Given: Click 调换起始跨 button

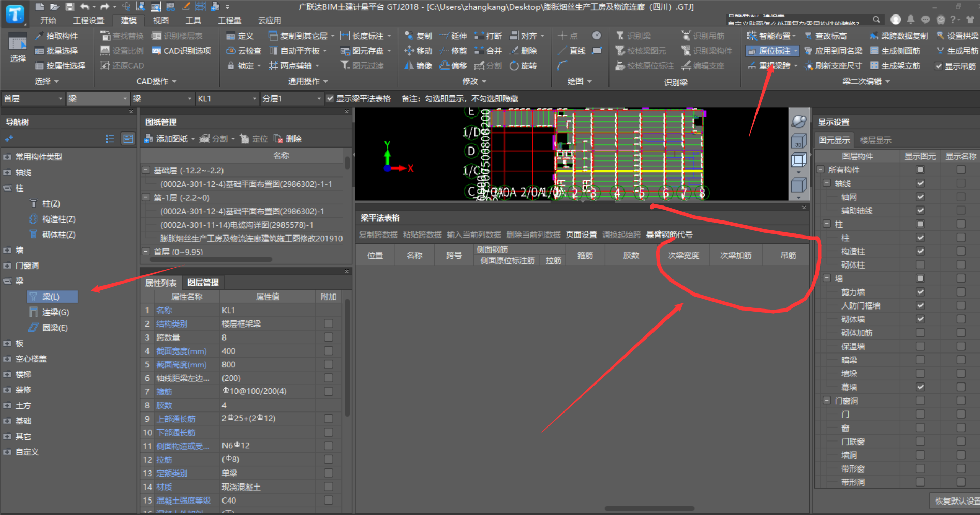Looking at the screenshot, I should pyautogui.click(x=621, y=234).
